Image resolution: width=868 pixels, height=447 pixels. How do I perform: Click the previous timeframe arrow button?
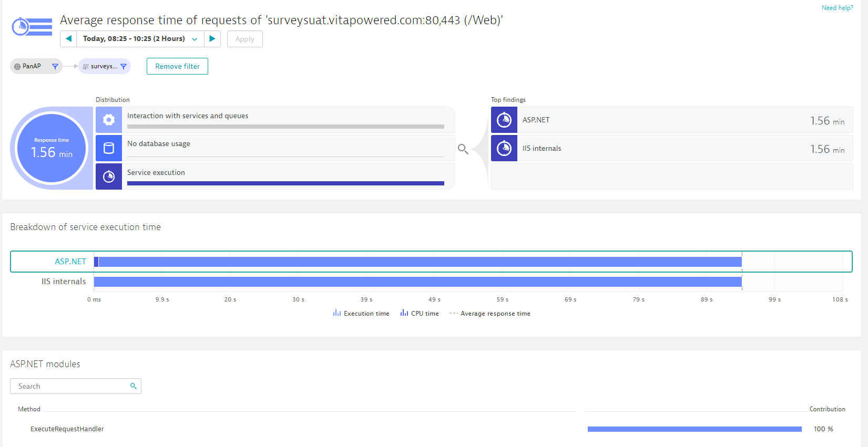pos(68,39)
